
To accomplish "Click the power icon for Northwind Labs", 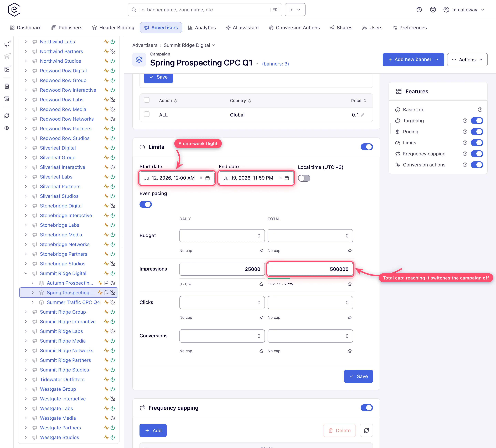I will pyautogui.click(x=113, y=42).
